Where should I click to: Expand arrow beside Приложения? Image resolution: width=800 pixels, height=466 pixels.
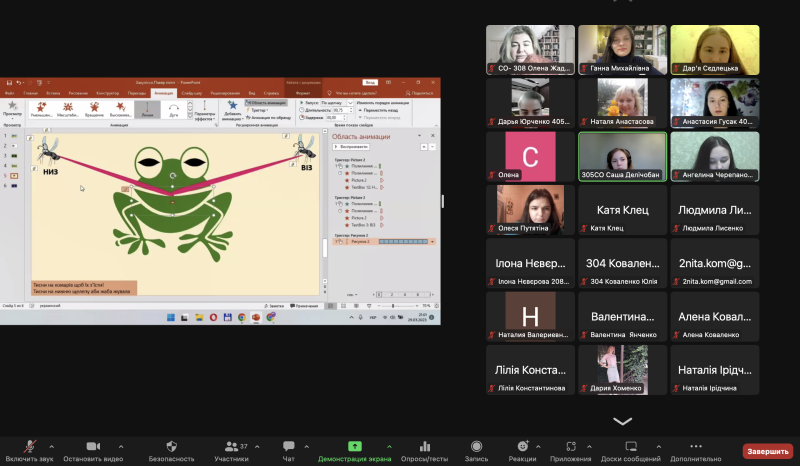[589, 447]
